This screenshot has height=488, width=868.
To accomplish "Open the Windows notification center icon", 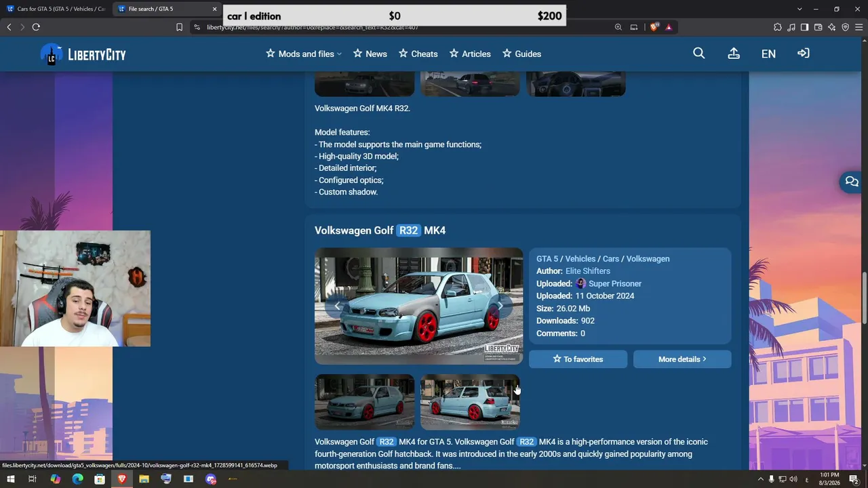I will [x=854, y=479].
